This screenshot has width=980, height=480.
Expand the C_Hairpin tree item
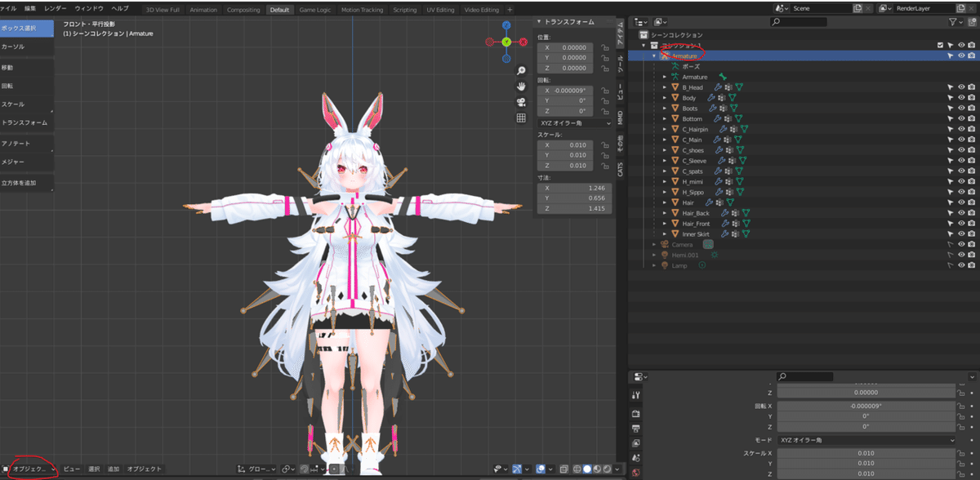665,129
